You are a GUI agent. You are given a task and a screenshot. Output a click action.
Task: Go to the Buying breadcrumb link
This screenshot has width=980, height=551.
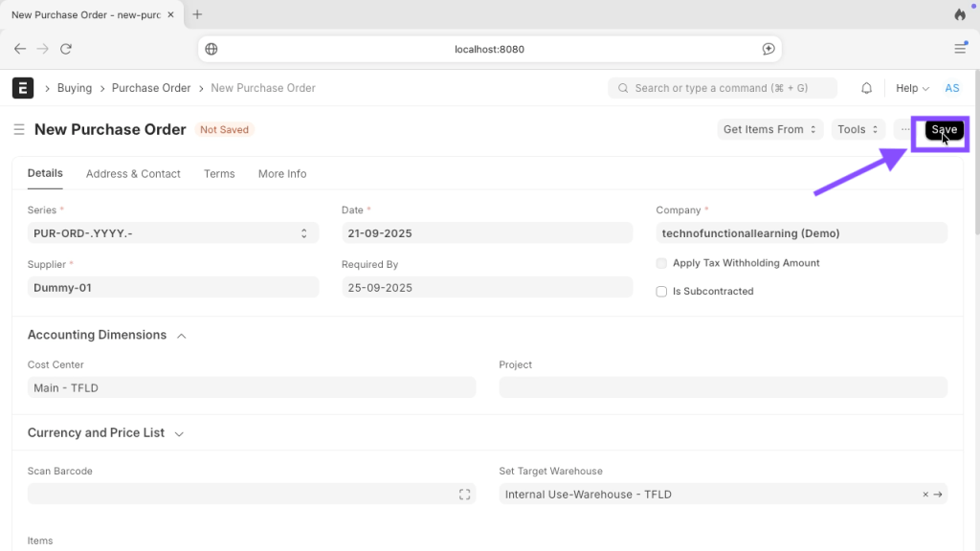click(x=75, y=88)
